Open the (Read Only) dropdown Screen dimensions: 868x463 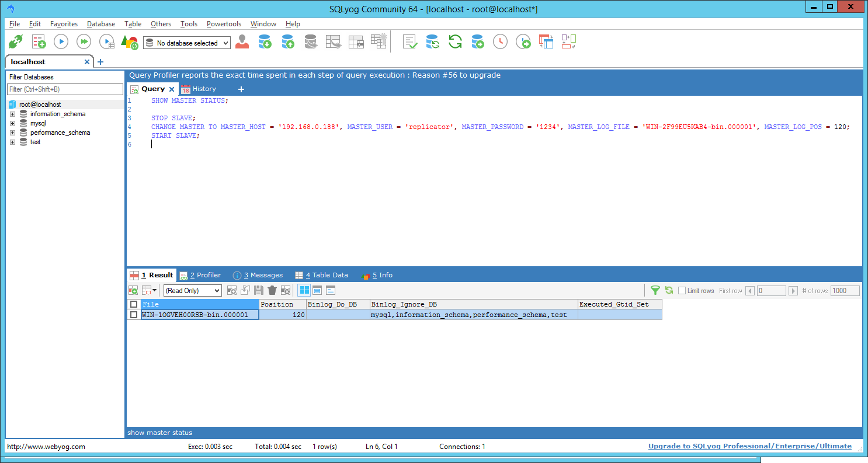point(193,290)
